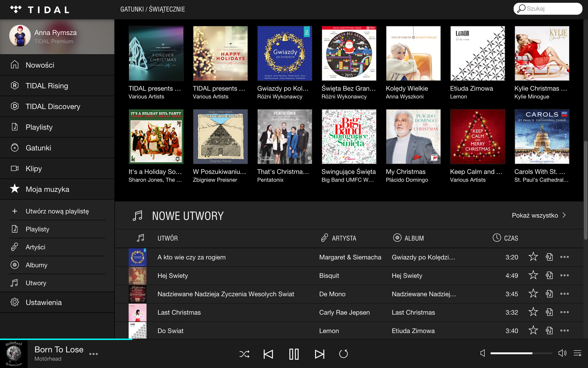This screenshot has height=368, width=588.
Task: Click the search magnifier icon
Action: (x=521, y=8)
